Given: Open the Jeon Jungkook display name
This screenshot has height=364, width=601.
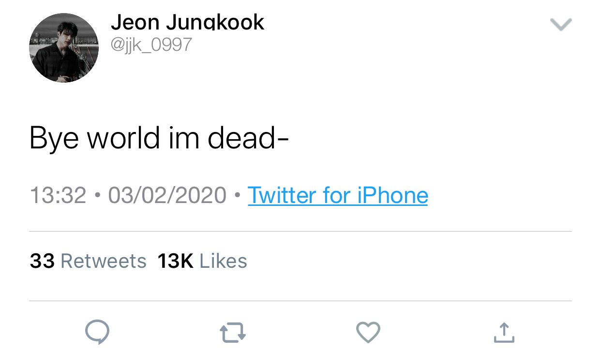Looking at the screenshot, I should click(x=188, y=22).
